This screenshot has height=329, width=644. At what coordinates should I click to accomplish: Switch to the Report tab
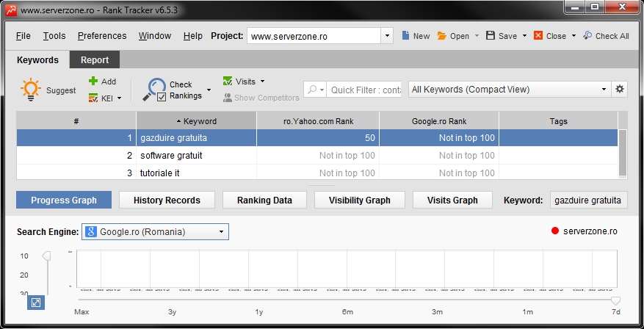click(x=95, y=60)
